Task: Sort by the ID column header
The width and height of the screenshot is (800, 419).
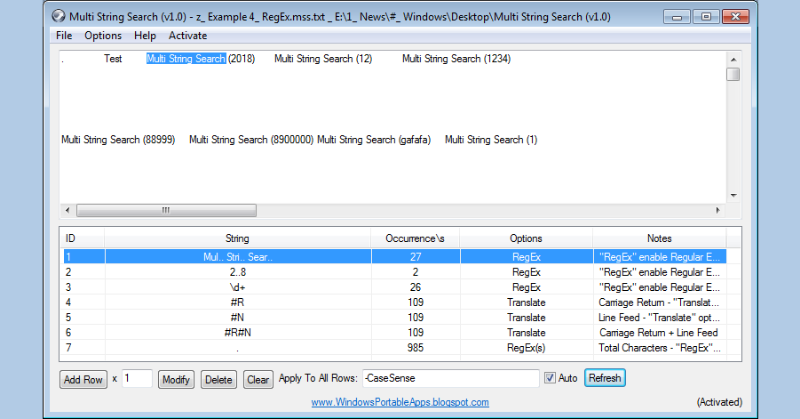Action: (x=82, y=238)
